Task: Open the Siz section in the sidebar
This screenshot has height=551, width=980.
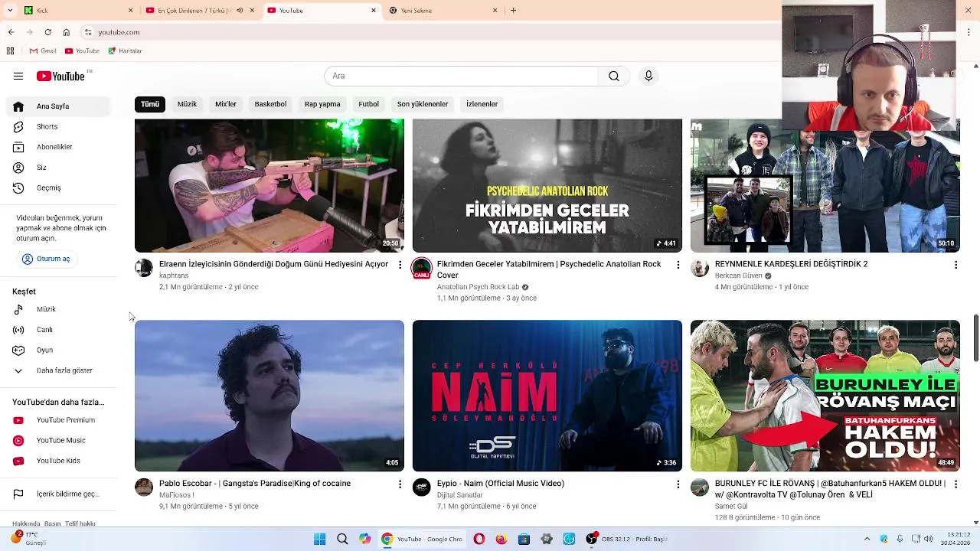Action: [x=59, y=168]
